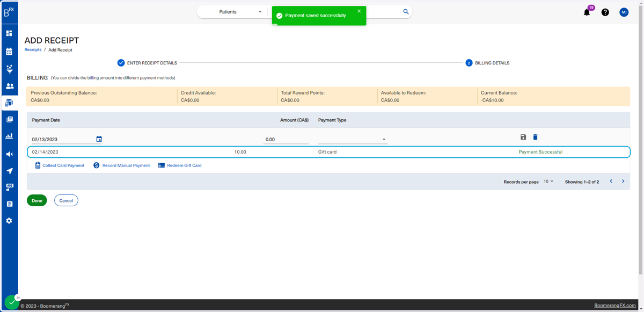The image size is (644, 312).
Task: Go to next page of records
Action: point(623,182)
